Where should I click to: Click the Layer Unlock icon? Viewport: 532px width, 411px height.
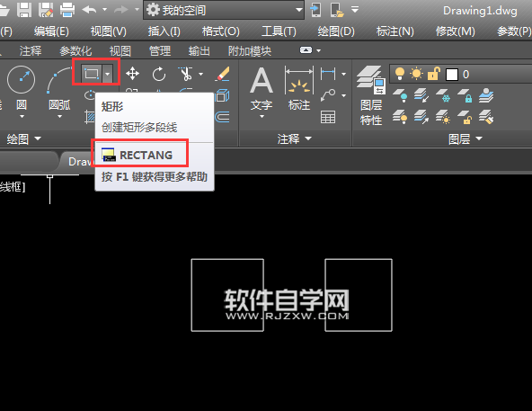click(465, 117)
